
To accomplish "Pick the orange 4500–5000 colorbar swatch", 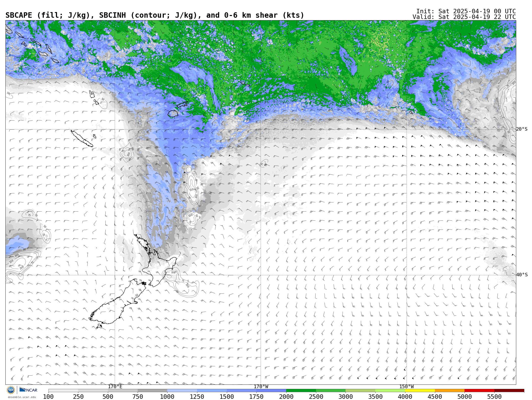I will pyautogui.click(x=450, y=391).
